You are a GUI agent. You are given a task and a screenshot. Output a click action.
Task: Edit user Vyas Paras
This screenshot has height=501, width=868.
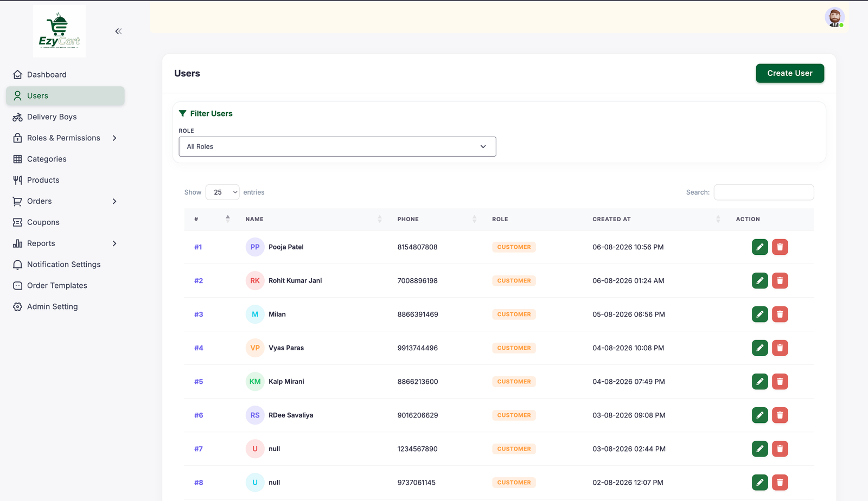click(759, 348)
